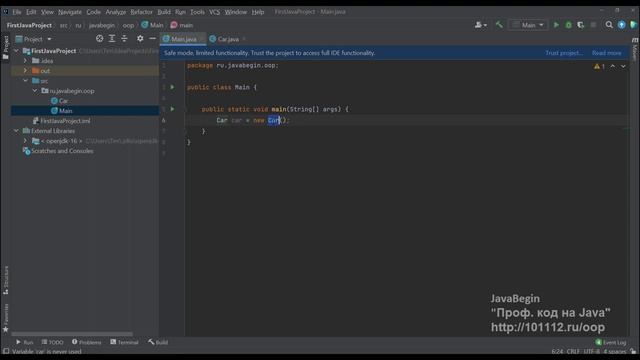The image size is (640, 360).
Task: Select opened file locator target icon
Action: [99, 38]
